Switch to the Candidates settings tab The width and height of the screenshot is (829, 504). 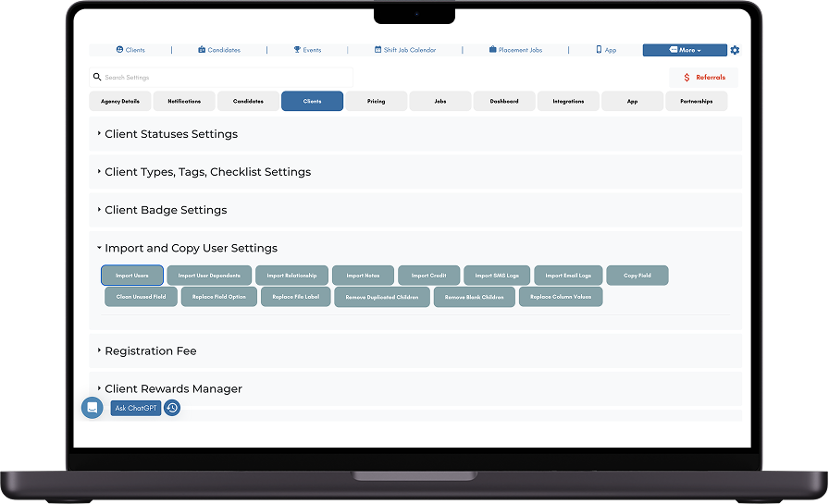(248, 101)
